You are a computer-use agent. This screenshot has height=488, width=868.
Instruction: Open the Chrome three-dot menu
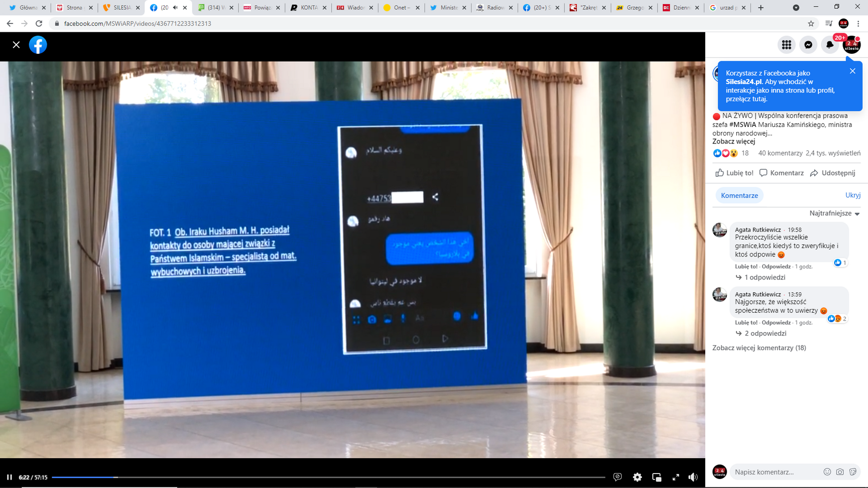(858, 23)
